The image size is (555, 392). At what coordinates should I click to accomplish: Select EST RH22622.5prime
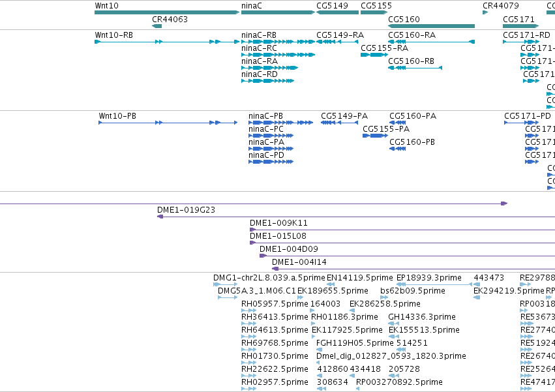249,376
